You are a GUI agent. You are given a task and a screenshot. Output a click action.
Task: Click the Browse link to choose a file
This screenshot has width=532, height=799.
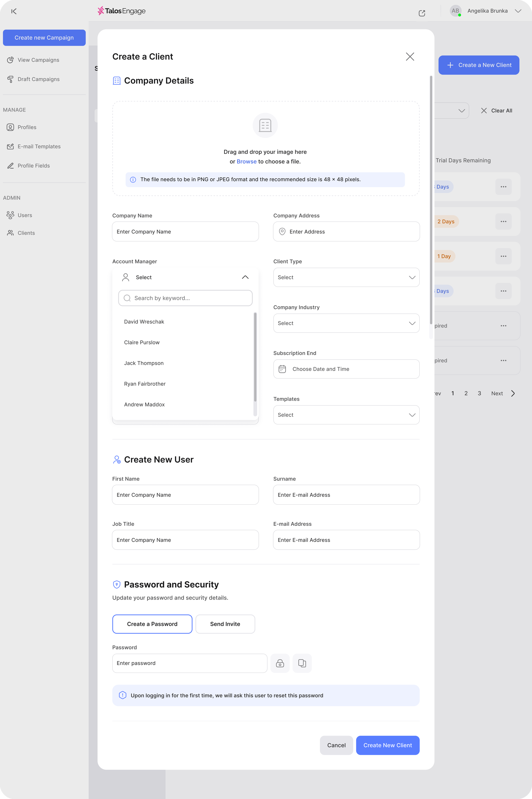tap(247, 162)
